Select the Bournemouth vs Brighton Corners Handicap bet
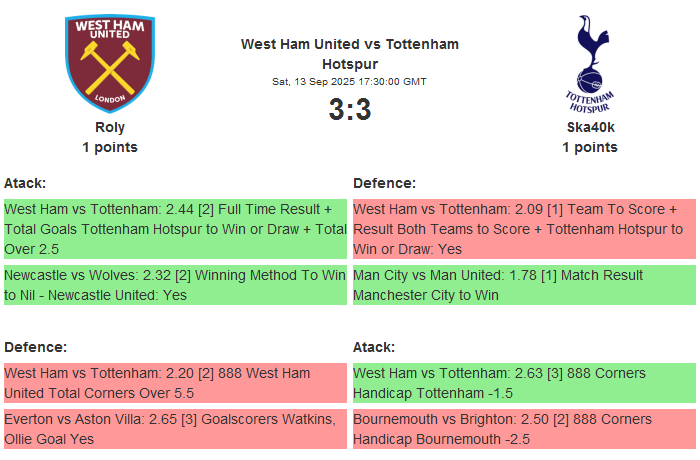The height and width of the screenshot is (460, 700). tap(524, 429)
